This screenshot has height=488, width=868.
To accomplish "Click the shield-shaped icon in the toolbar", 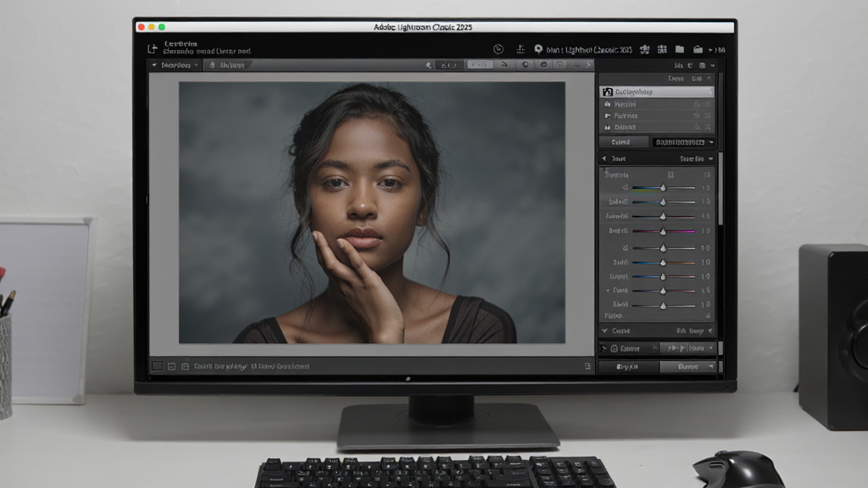I will pyautogui.click(x=560, y=64).
